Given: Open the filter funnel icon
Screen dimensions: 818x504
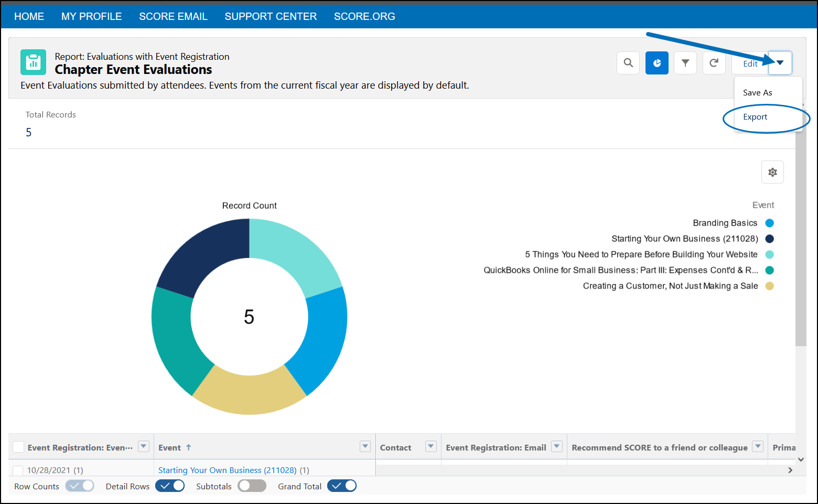Looking at the screenshot, I should (685, 63).
